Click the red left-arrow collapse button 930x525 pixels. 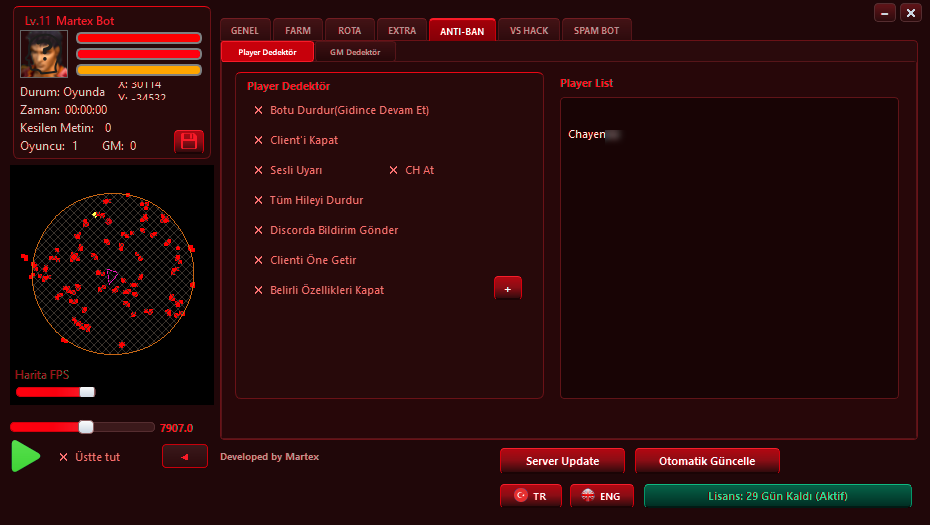185,456
